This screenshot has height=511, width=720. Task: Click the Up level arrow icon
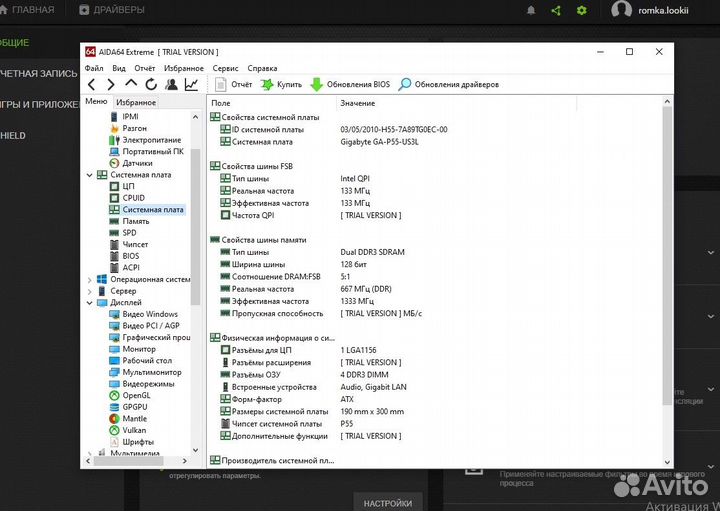coord(131,84)
